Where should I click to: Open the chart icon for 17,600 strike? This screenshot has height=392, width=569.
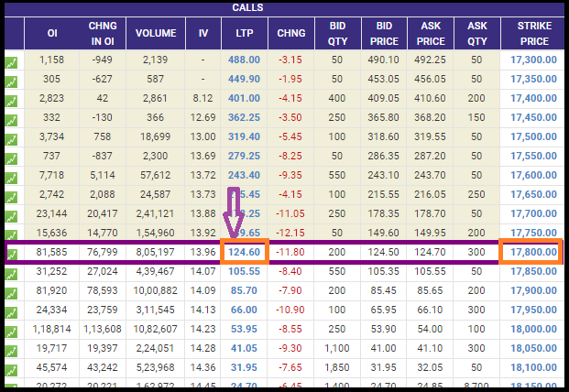[x=12, y=175]
